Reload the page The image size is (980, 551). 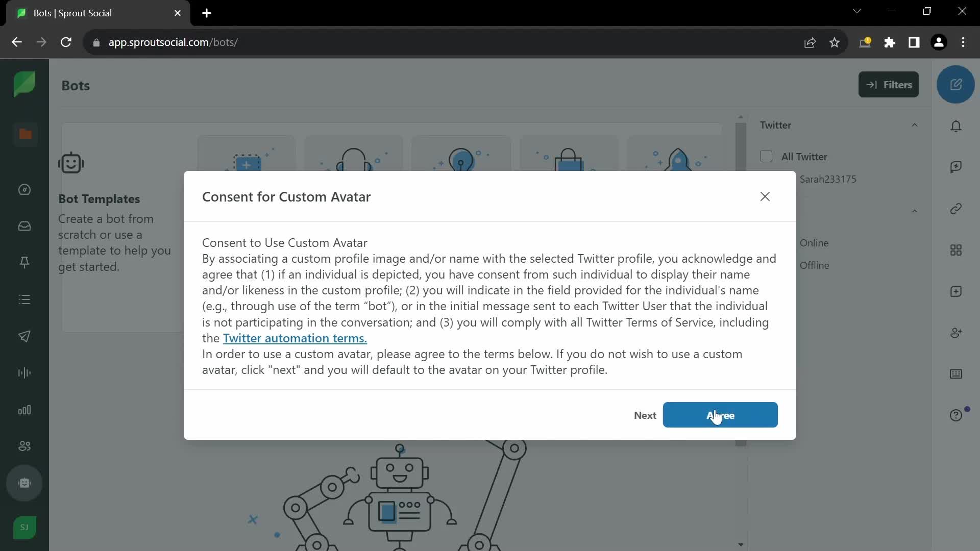coord(66,42)
